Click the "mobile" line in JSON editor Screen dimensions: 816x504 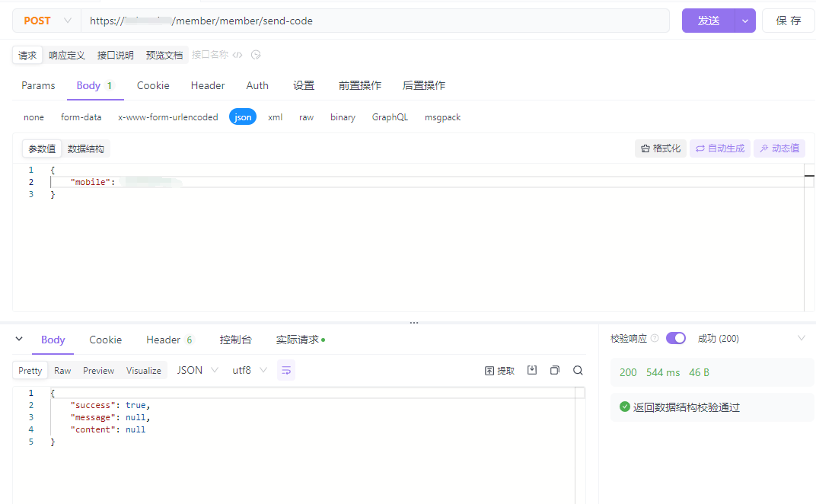[x=427, y=182]
